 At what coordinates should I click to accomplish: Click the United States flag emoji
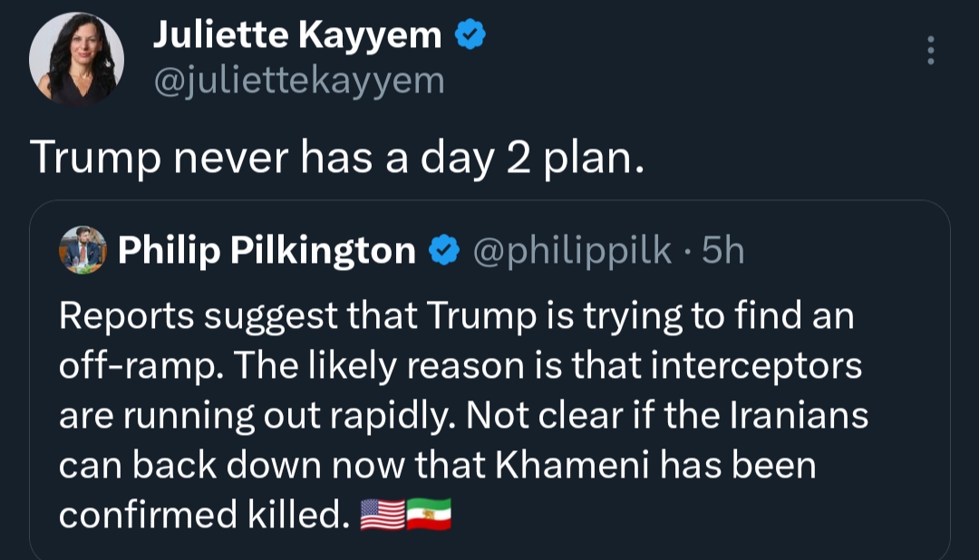(383, 515)
